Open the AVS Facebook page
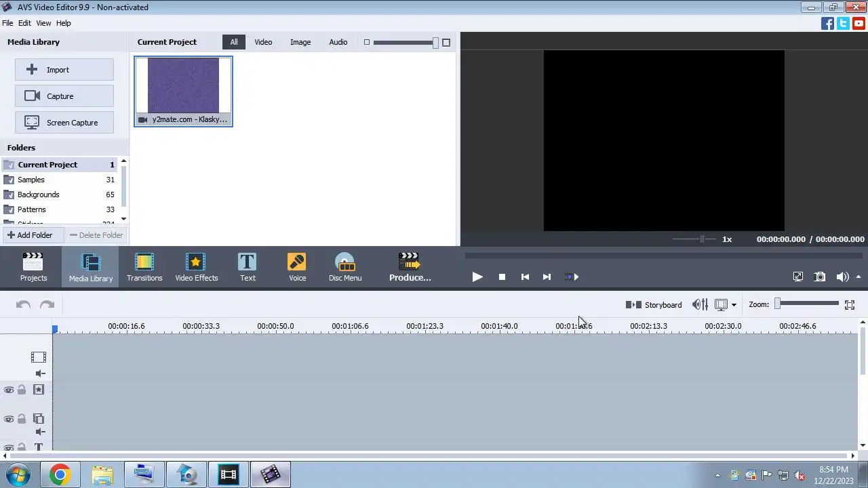868x488 pixels. click(827, 24)
